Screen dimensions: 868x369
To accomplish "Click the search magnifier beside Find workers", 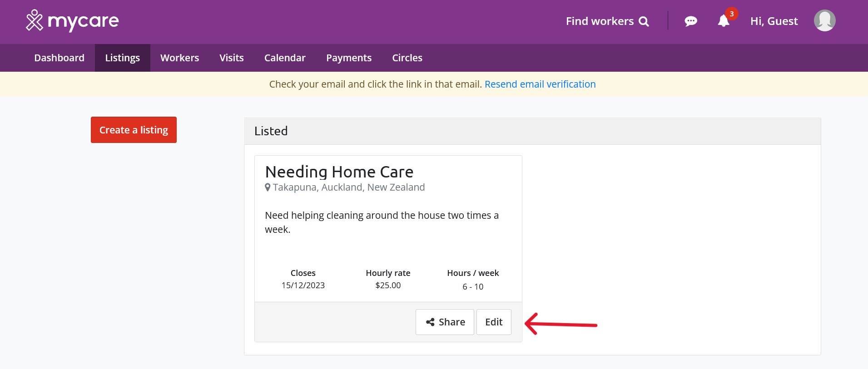I will 644,21.
